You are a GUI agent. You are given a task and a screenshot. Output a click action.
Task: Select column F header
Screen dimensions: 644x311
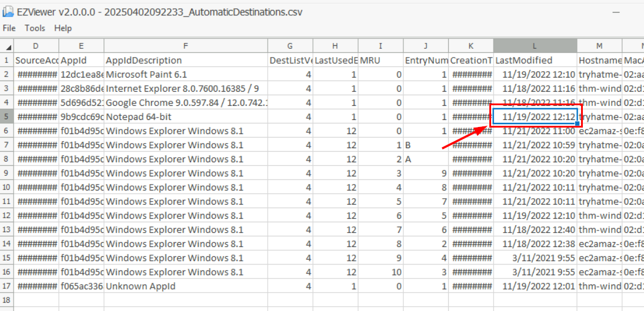pyautogui.click(x=186, y=46)
